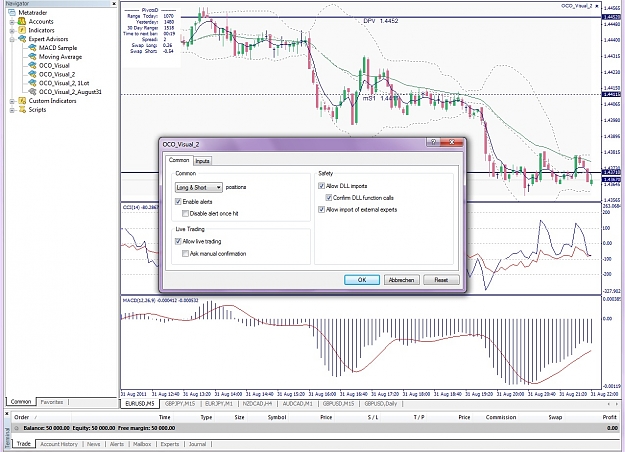Expand the Indicators tree node

(x=12, y=30)
